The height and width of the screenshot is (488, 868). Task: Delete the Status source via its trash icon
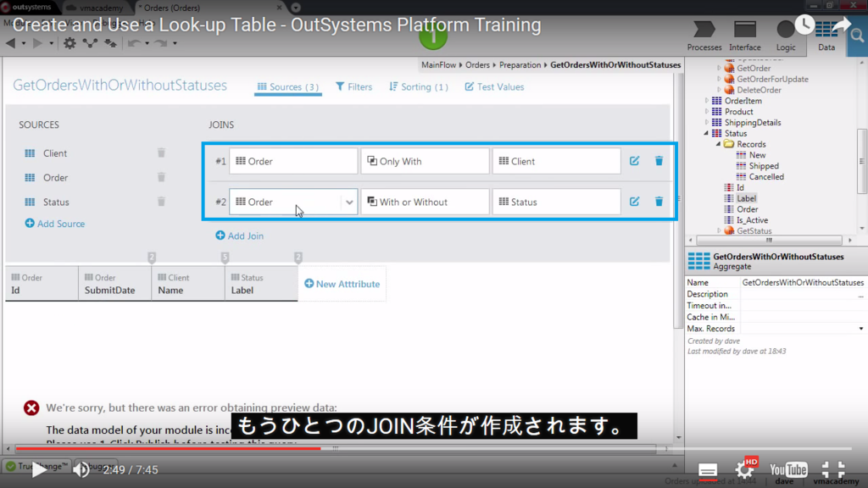pyautogui.click(x=161, y=202)
